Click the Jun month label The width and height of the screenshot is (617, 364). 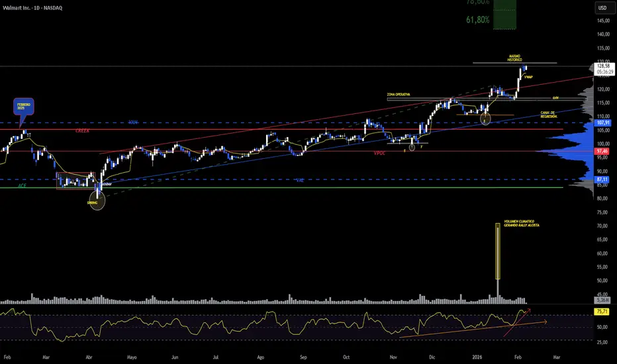175,357
